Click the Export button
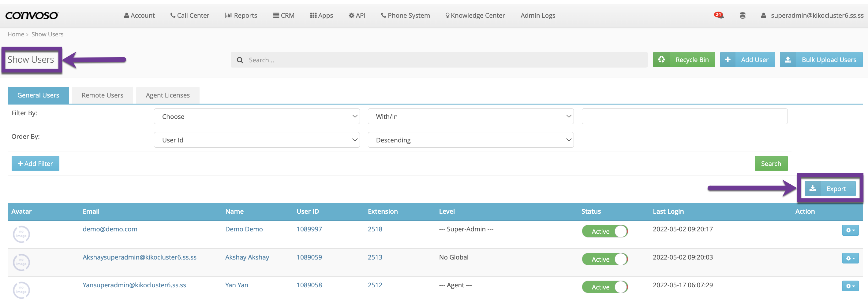Screen dimensions: 868x302 [x=829, y=189]
